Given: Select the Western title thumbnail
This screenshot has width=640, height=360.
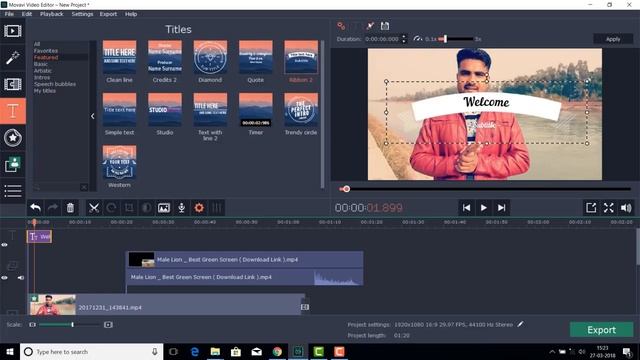Looking at the screenshot, I should tap(119, 162).
